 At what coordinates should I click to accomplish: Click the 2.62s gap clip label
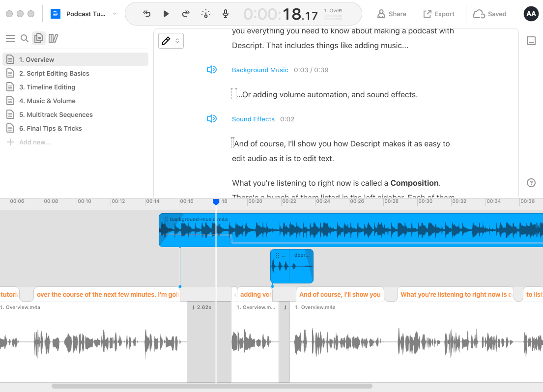point(202,307)
